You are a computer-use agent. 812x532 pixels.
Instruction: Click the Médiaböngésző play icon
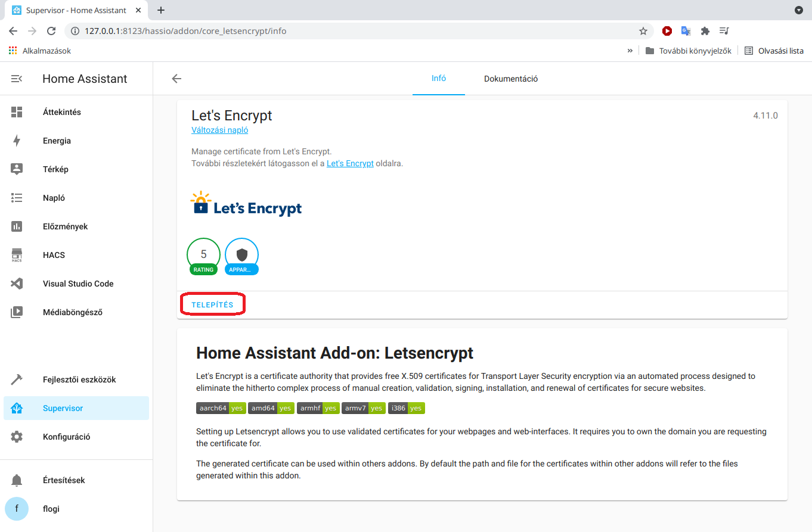point(17,312)
